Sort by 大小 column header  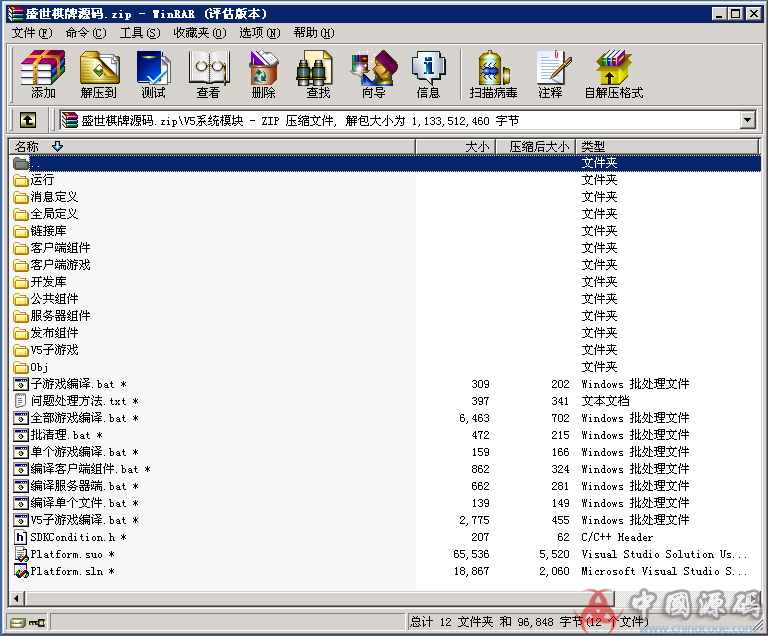point(456,146)
